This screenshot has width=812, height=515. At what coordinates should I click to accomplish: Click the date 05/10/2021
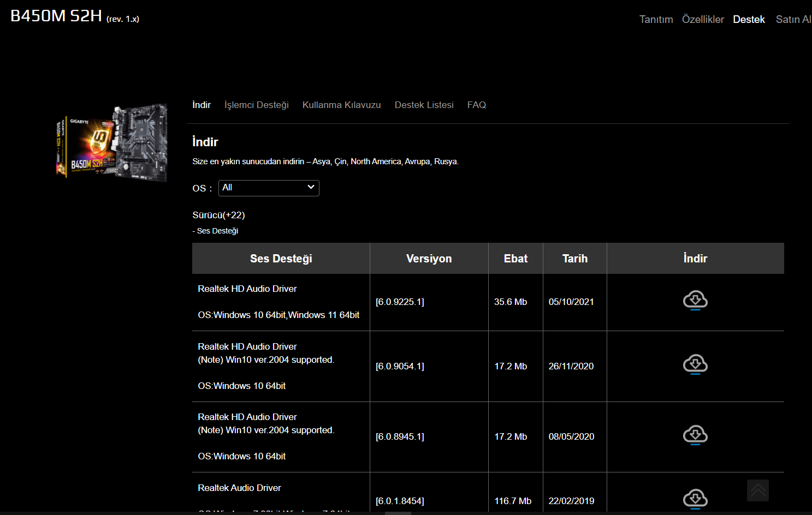[571, 302]
